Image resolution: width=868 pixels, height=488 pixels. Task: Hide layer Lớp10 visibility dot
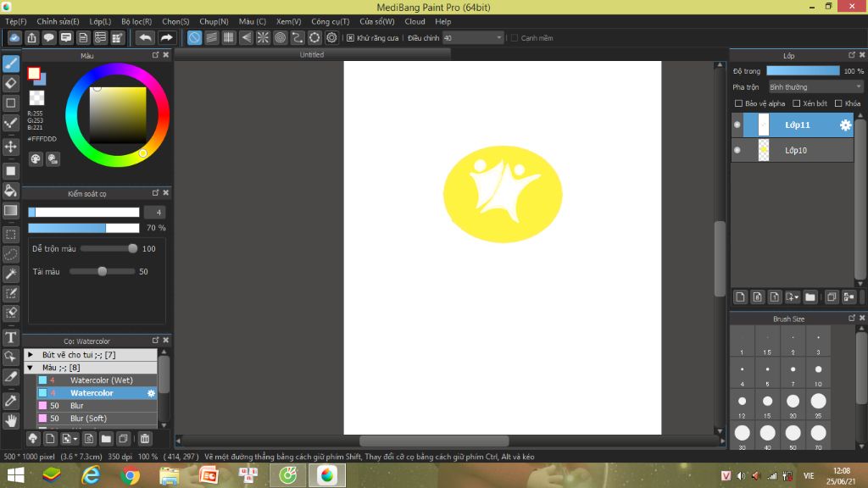737,150
